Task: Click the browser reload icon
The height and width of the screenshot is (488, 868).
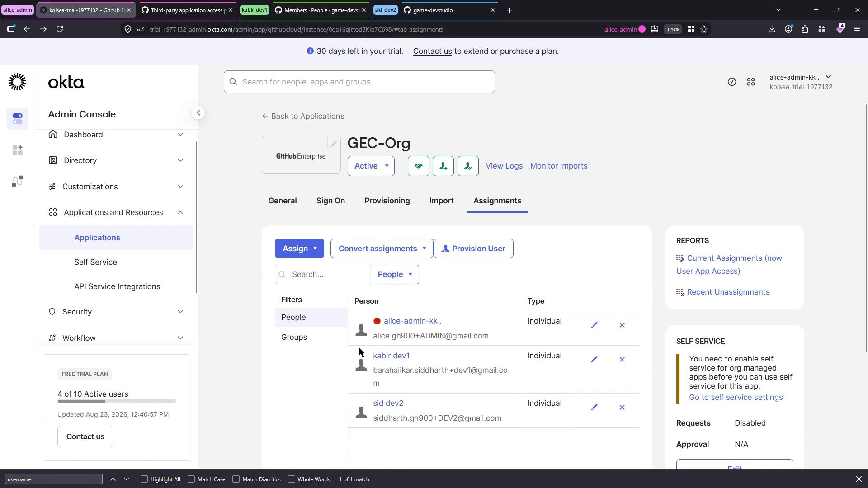Action: pyautogui.click(x=60, y=29)
